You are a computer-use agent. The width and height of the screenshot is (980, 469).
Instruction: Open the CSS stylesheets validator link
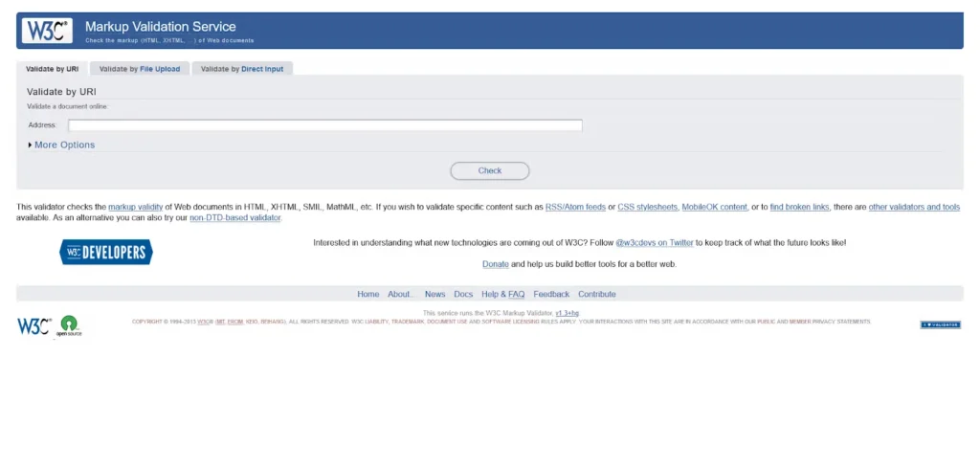[x=648, y=207]
